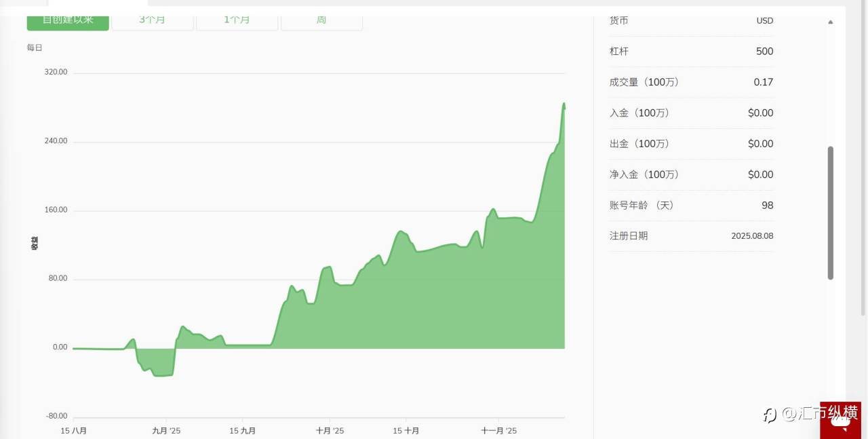Click the 160.00 y-axis label
This screenshot has width=868, height=439.
56,210
